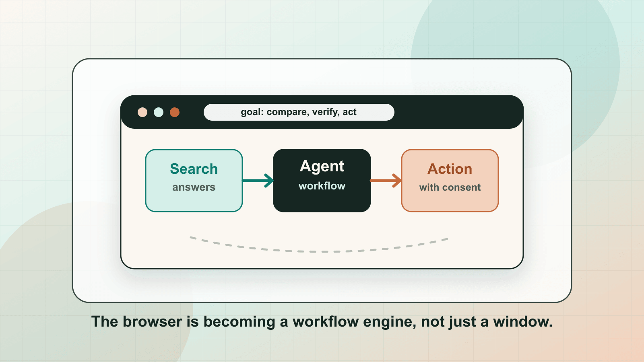
Task: Toggle the Search answers stage on
Action: click(x=194, y=180)
